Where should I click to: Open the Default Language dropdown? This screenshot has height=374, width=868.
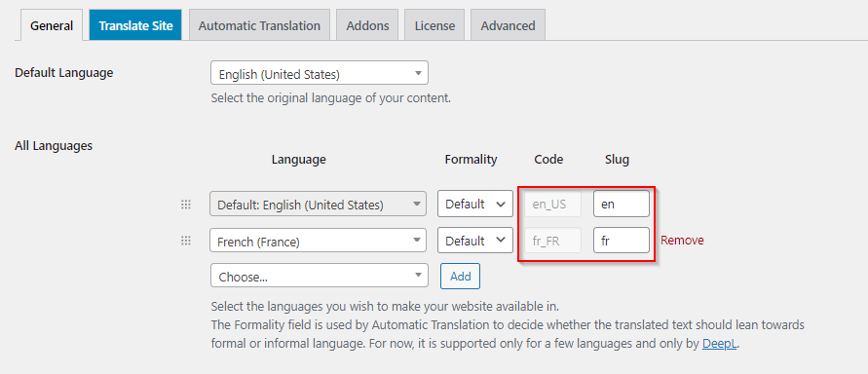point(320,73)
